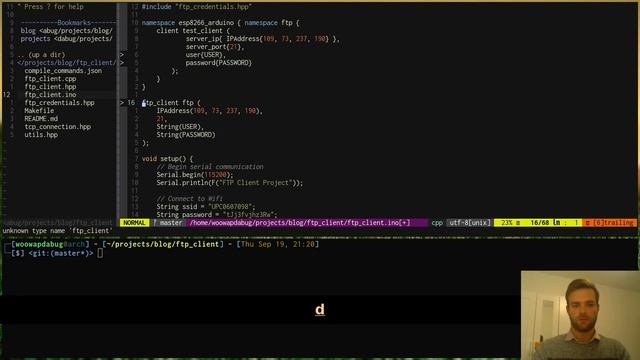Click the server_ip IPAddress line

(262, 39)
